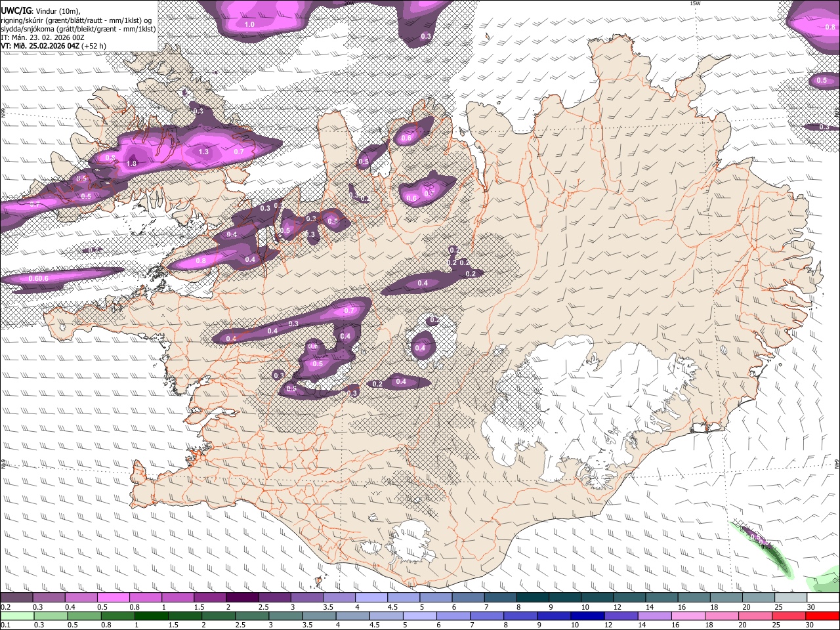This screenshot has height=630, width=840.
Task: Click the '0.4' label in the legend
Action: pos(70,607)
